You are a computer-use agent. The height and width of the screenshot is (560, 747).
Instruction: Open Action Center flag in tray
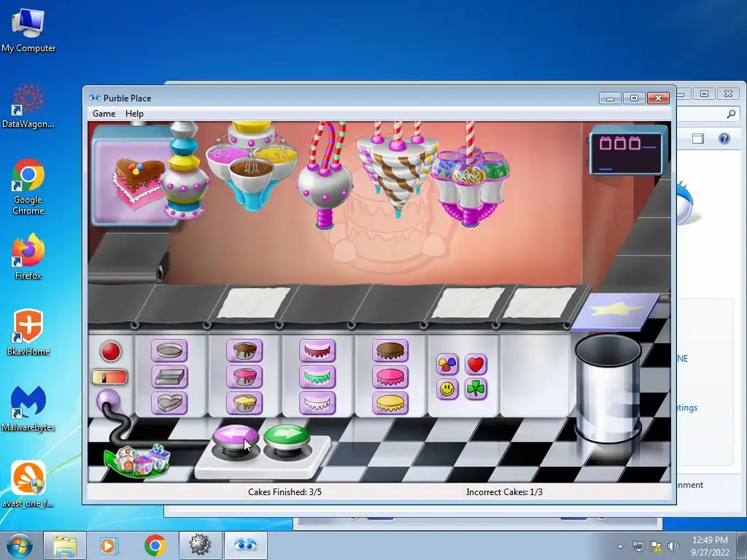(x=656, y=546)
